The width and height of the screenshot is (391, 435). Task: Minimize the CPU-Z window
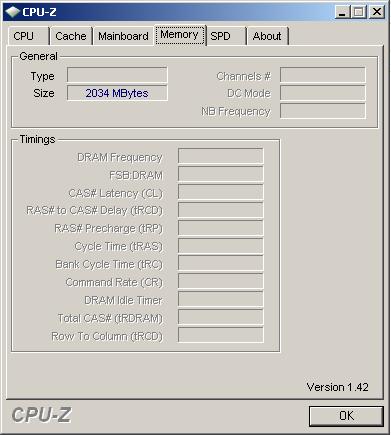(342, 12)
